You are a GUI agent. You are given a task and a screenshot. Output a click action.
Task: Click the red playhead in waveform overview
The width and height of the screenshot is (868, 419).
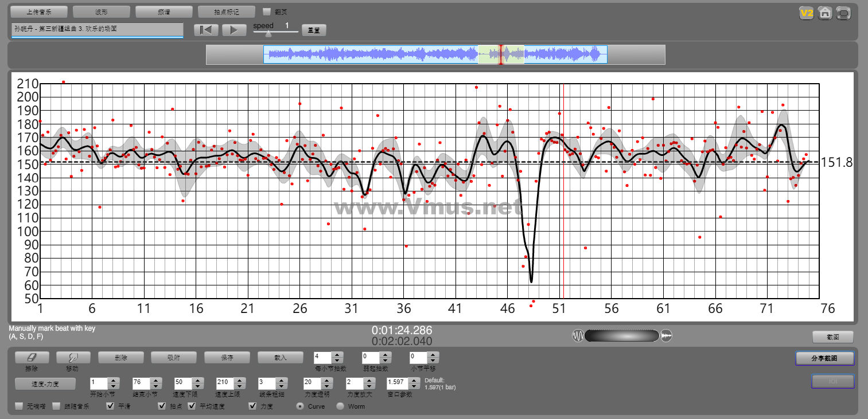tap(500, 54)
